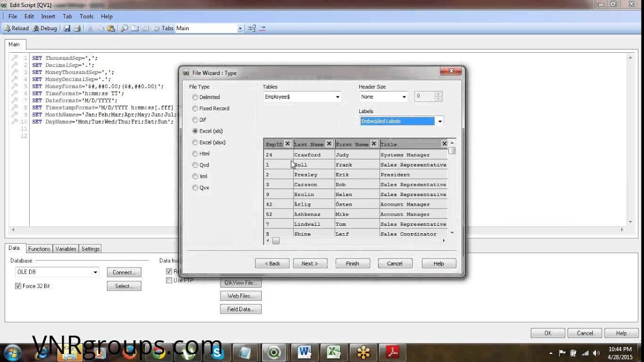Click the Action Center flag icon
644x362 pixels.
point(562,353)
